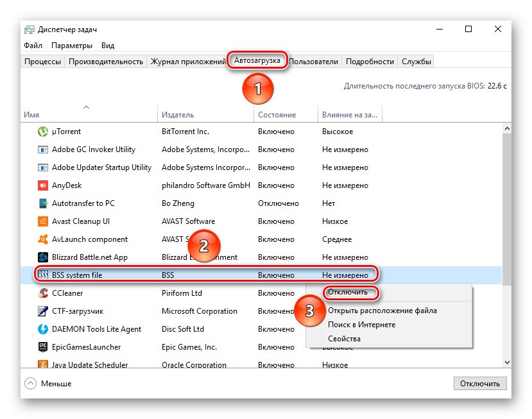The height and width of the screenshot is (419, 532).
Task: Select the Автозагрузка tab
Action: pyautogui.click(x=257, y=60)
